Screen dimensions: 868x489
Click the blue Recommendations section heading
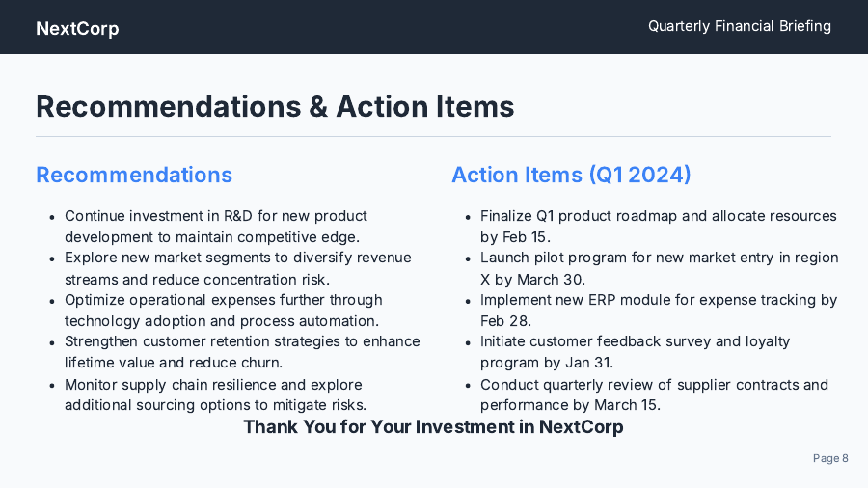pos(134,175)
